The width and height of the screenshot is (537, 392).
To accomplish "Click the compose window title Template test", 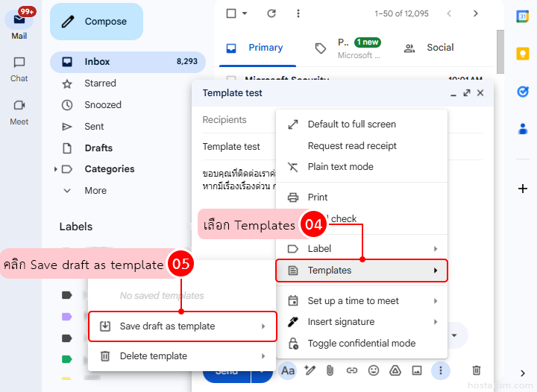I will (232, 93).
